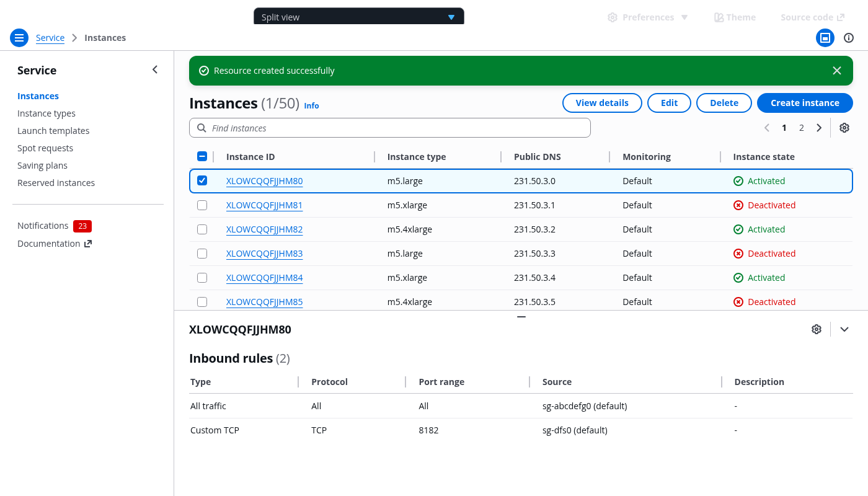This screenshot has width=868, height=496.
Task: Go to next page arrow
Action: 819,128
